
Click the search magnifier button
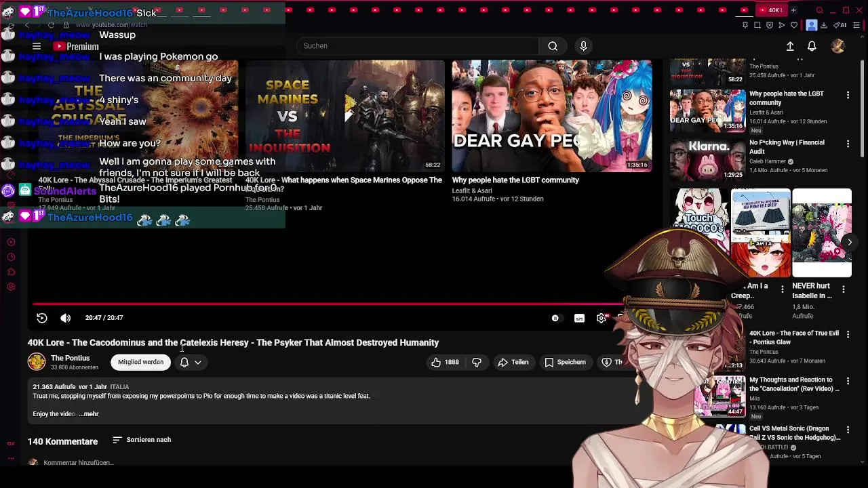click(553, 46)
